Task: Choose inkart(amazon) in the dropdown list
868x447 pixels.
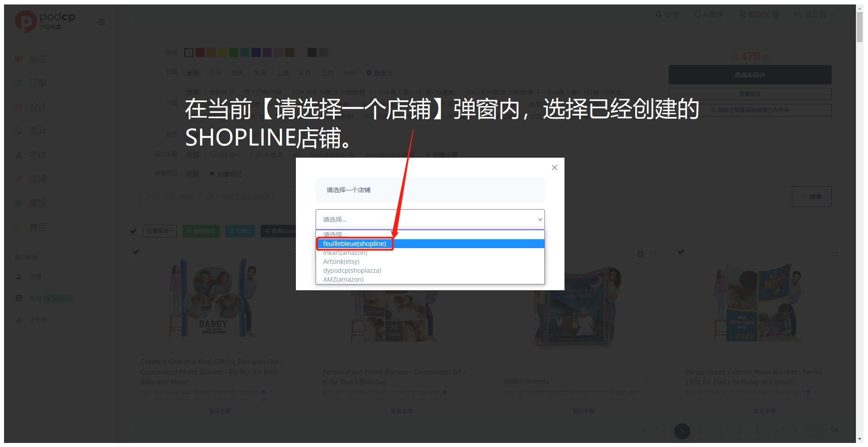Action: coord(430,253)
